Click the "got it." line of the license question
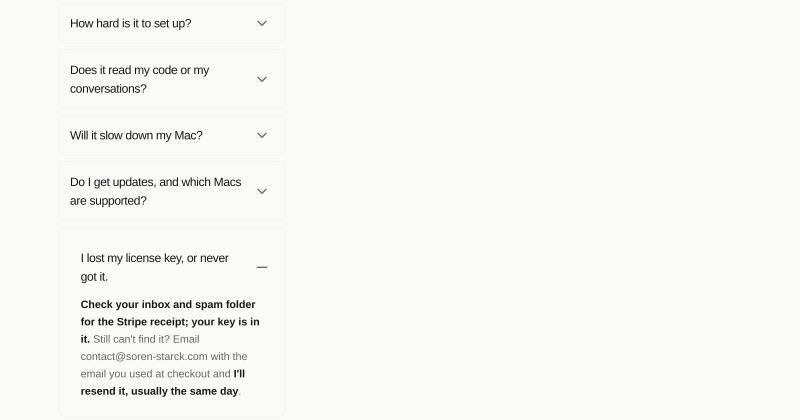Viewport: 800px width, 420px height. click(94, 277)
